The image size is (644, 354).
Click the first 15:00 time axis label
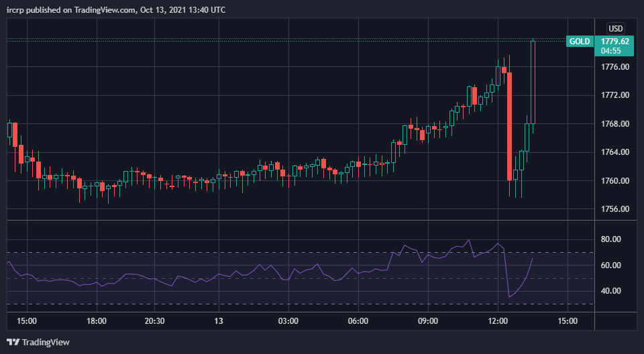tap(27, 321)
